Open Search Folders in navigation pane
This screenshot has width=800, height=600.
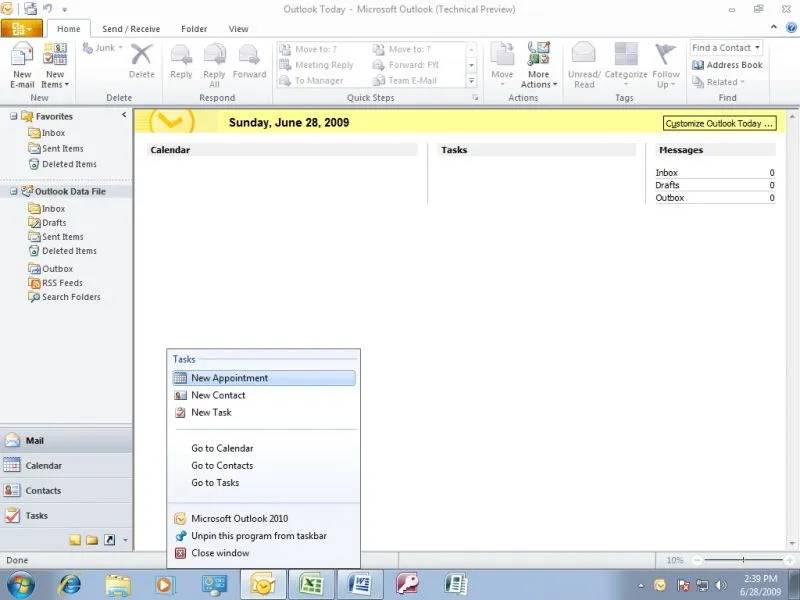click(70, 297)
